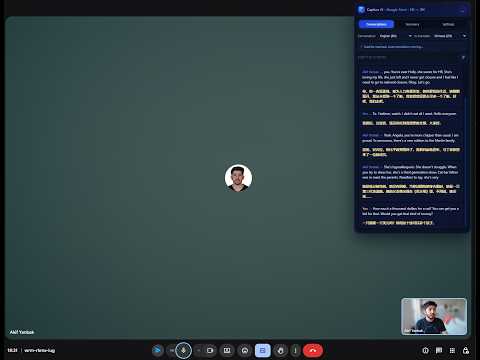Open the translation target language dropdown

450,36
